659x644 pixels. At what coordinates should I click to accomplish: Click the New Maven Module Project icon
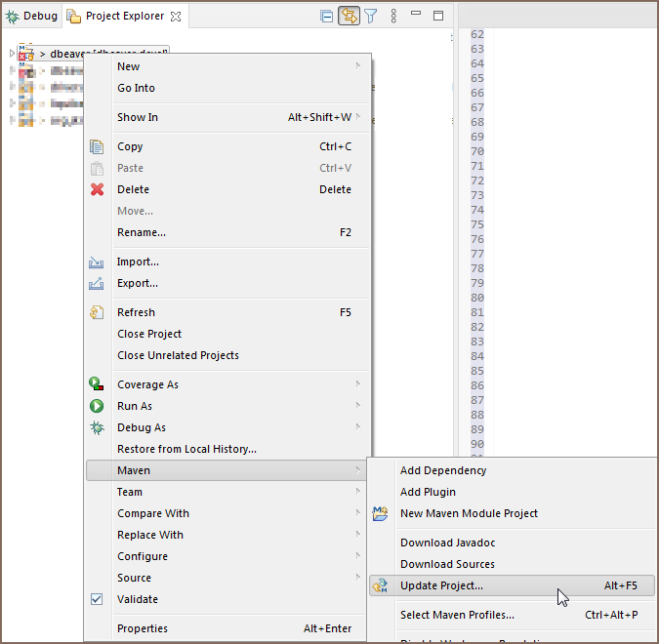click(x=381, y=513)
